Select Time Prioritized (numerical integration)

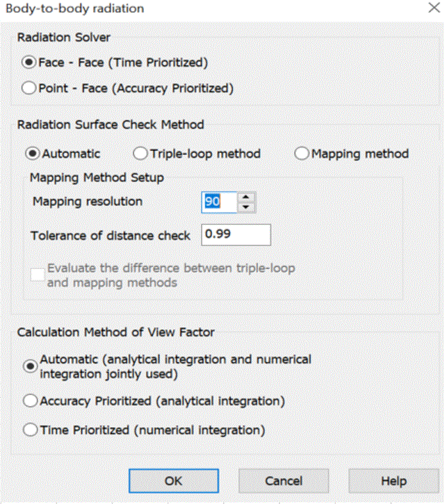point(29,430)
